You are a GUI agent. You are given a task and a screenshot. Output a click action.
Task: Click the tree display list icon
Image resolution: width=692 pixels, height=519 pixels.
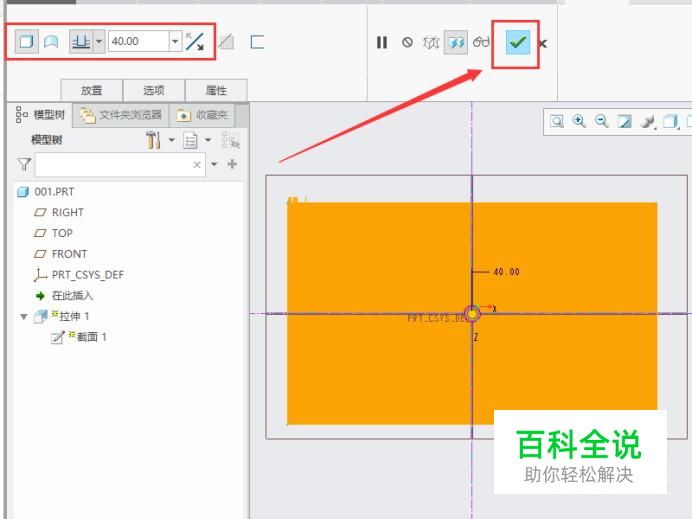tap(190, 140)
